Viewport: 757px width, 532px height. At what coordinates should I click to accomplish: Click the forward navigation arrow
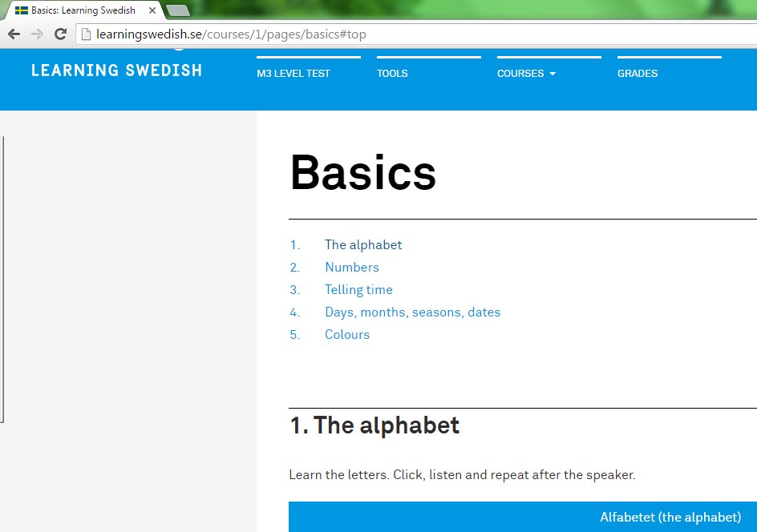click(x=36, y=34)
